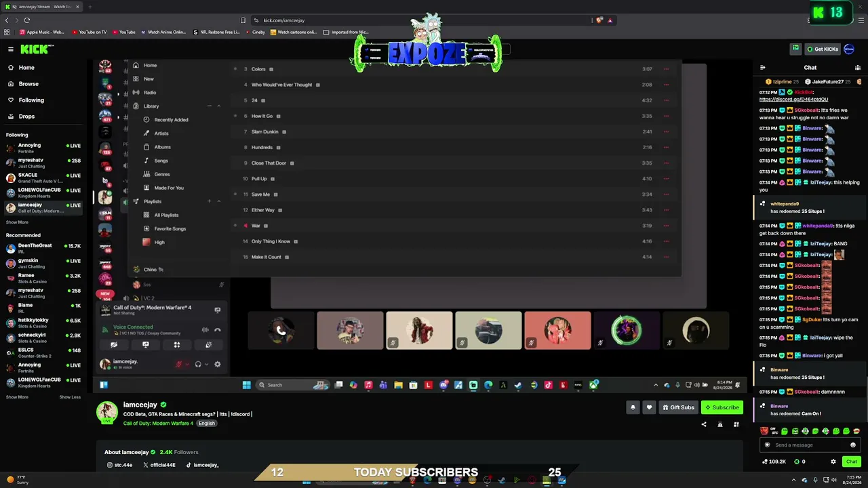Open channel points balance icon
The width and height of the screenshot is (868, 488).
[x=773, y=462]
